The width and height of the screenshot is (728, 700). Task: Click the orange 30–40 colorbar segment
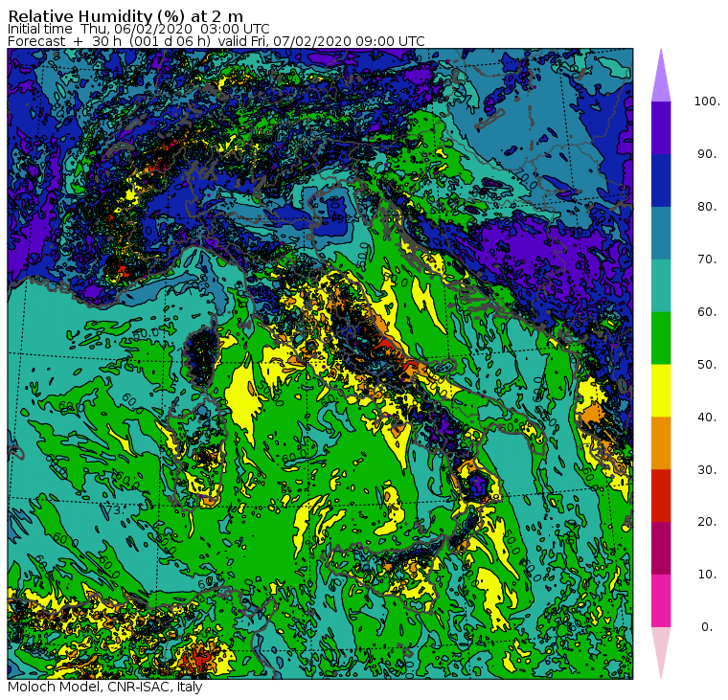[x=661, y=442]
